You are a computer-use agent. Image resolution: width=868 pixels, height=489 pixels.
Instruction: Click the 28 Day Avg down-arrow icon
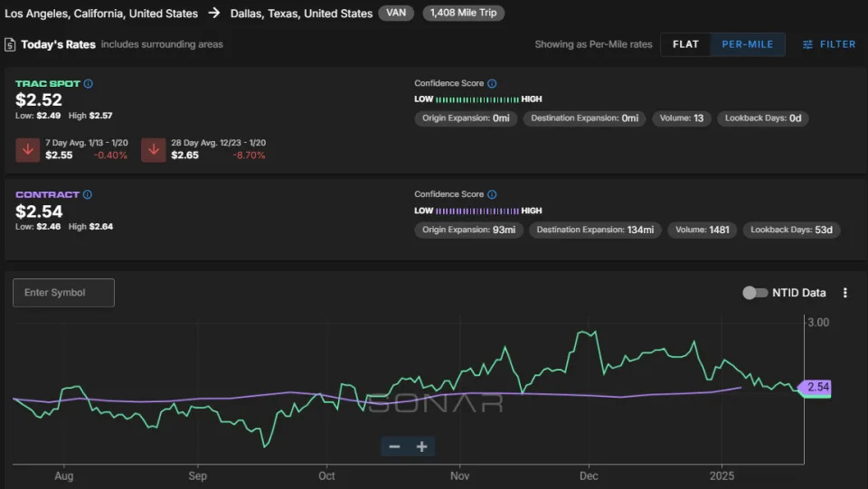(154, 150)
